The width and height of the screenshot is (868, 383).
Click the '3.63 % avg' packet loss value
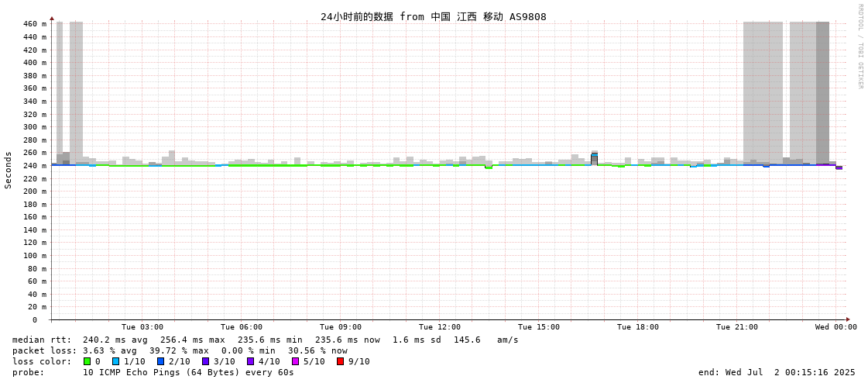pos(110,351)
